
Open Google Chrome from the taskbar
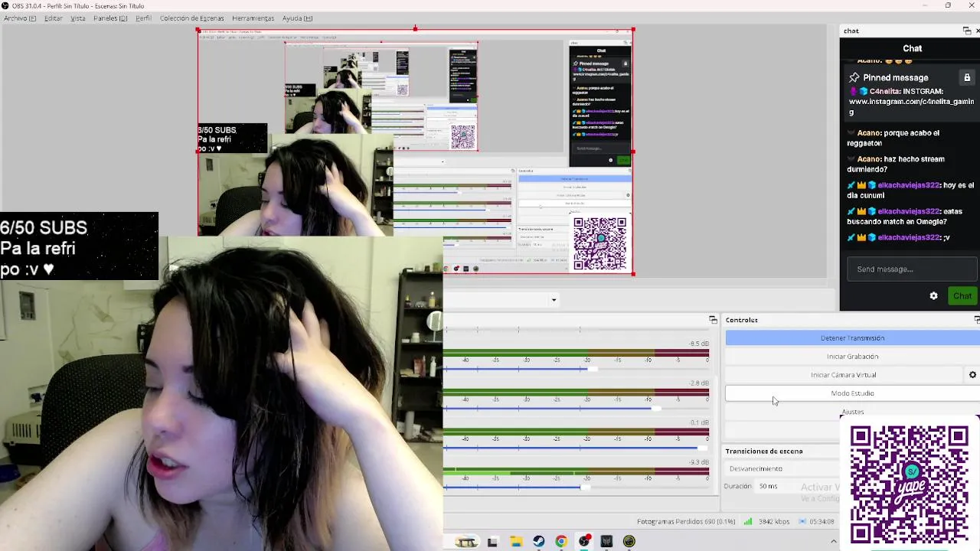pos(561,542)
